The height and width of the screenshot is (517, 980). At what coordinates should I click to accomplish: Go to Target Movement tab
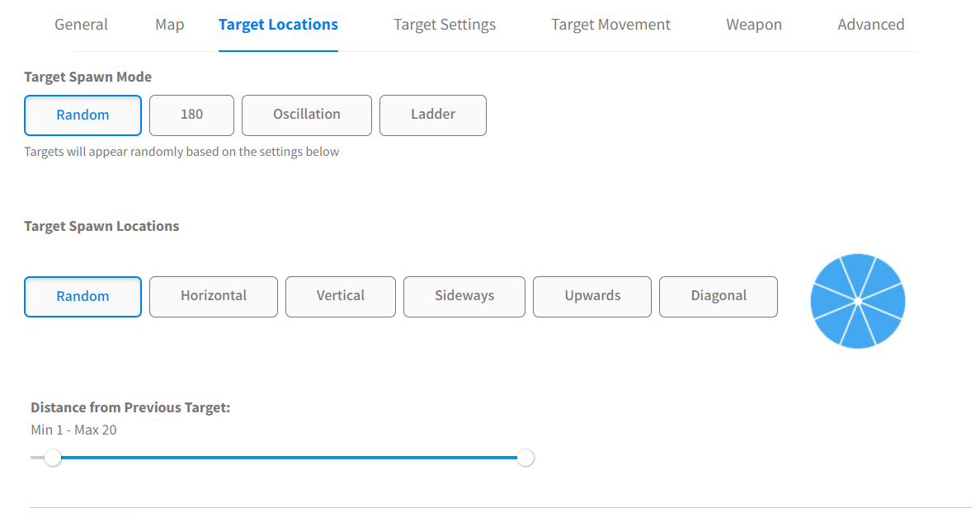610,25
